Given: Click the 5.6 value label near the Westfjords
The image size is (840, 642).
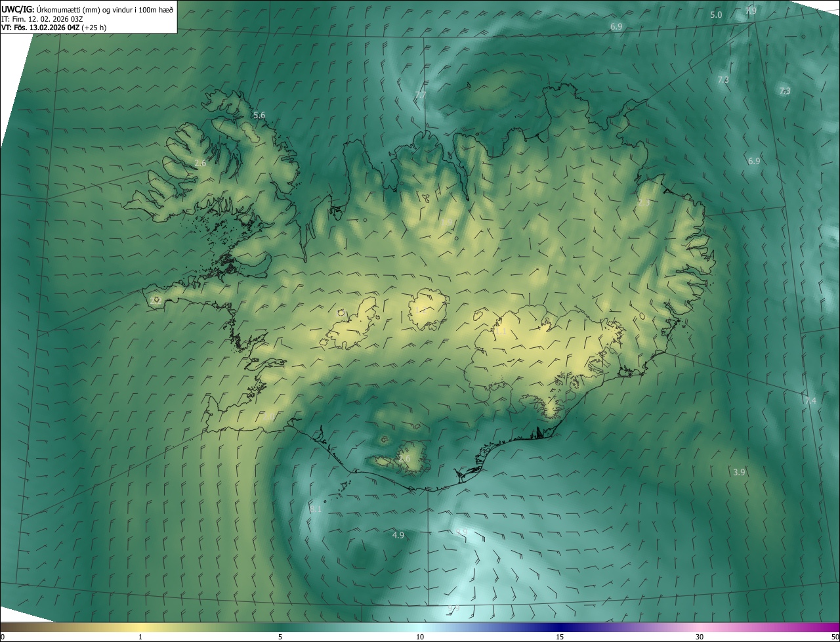Looking at the screenshot, I should [x=259, y=115].
